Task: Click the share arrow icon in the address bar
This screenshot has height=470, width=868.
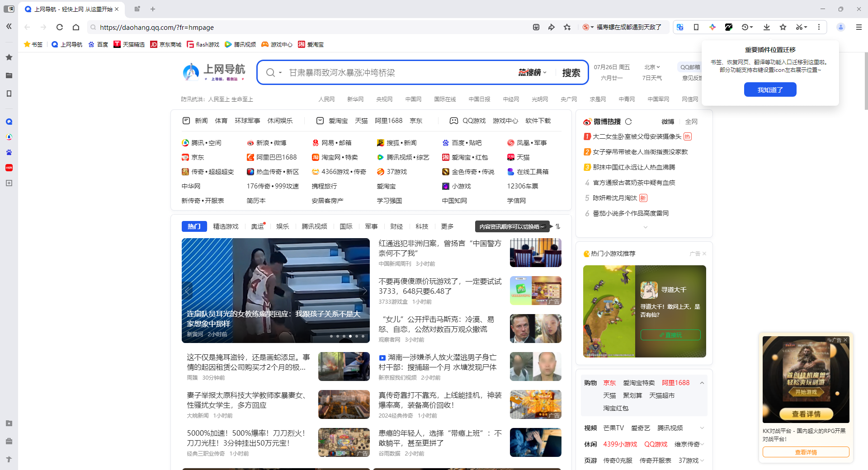Action: click(552, 27)
